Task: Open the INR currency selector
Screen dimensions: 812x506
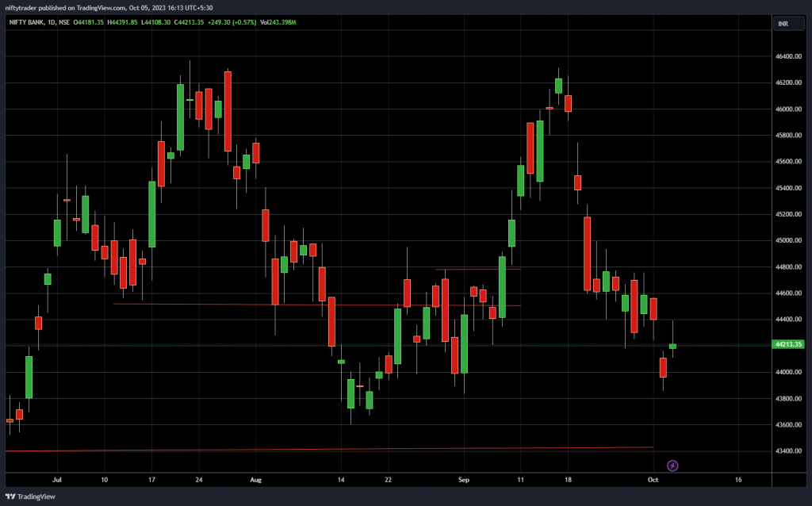Action: click(x=789, y=24)
